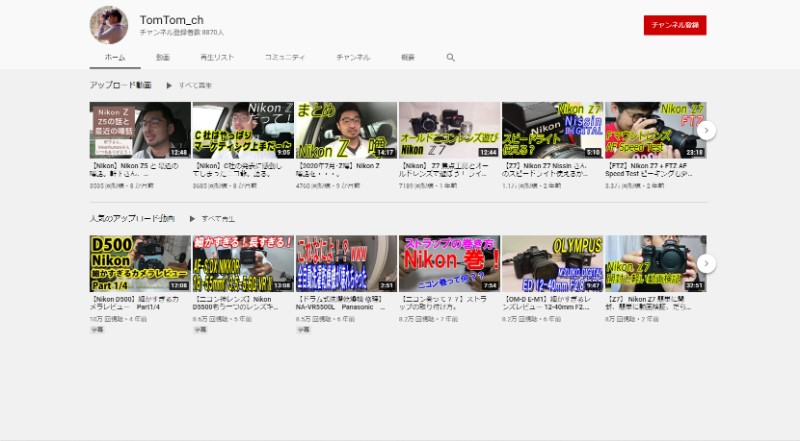800x441 pixels.
Task: Click the 7:54 duration badge on the strap video
Action: [490, 285]
